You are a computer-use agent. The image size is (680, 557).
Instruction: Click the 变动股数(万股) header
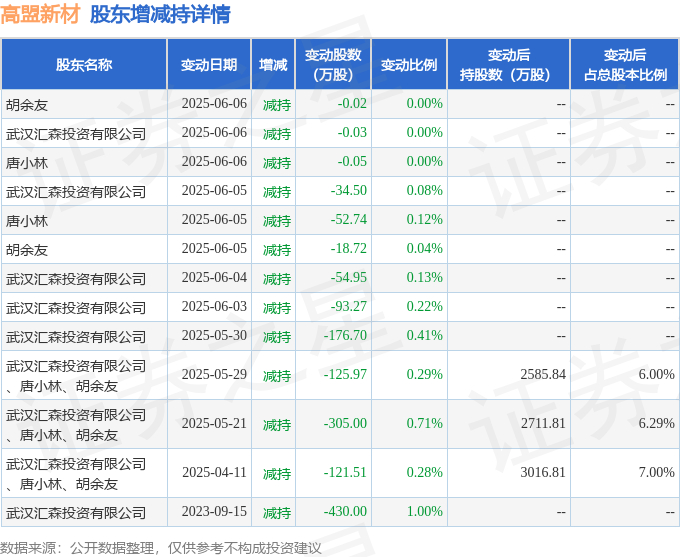coord(333,64)
